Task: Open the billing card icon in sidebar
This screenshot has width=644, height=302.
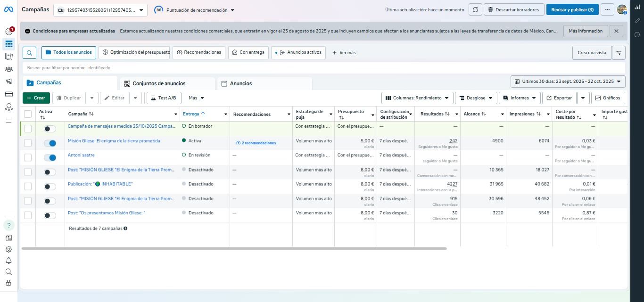Action: click(8, 94)
